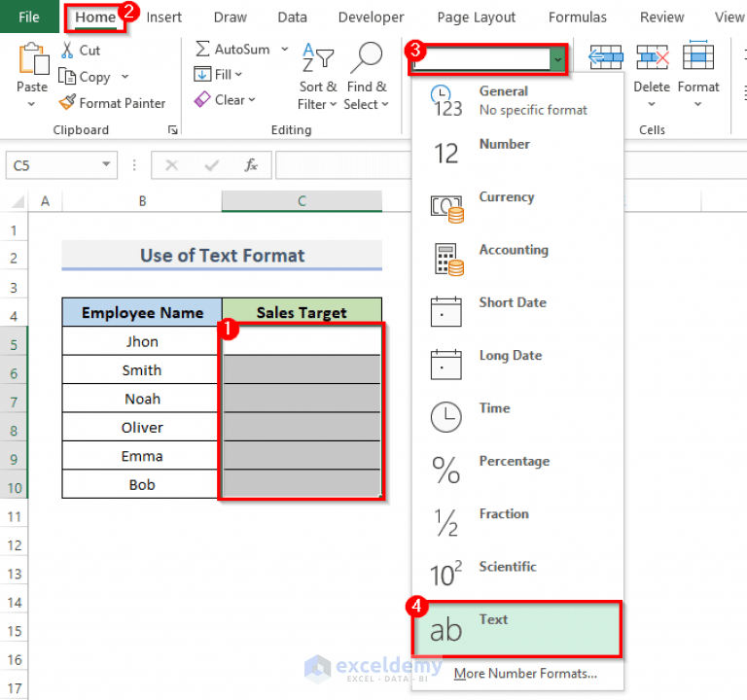Select row 11 header
747x700 pixels.
click(14, 516)
